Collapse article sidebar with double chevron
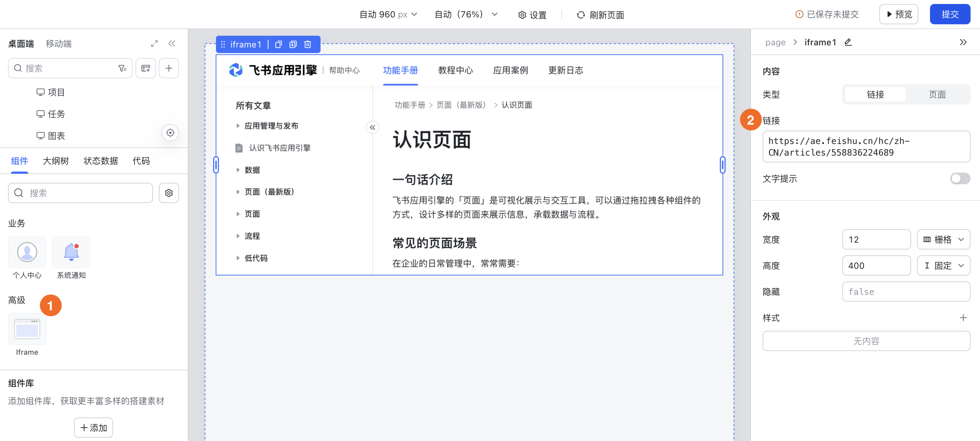The image size is (980, 441). tap(373, 127)
